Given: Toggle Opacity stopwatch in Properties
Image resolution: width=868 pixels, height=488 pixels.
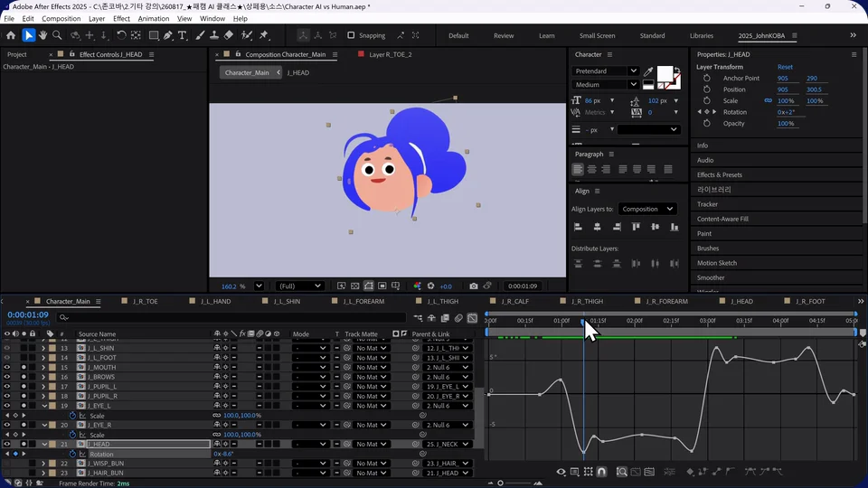Looking at the screenshot, I should coord(707,124).
